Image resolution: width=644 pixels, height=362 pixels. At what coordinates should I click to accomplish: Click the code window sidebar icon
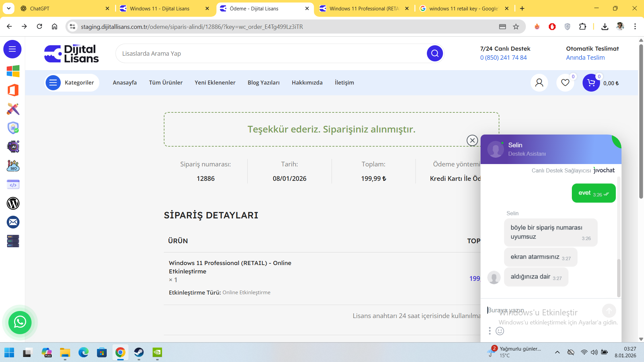pyautogui.click(x=13, y=185)
